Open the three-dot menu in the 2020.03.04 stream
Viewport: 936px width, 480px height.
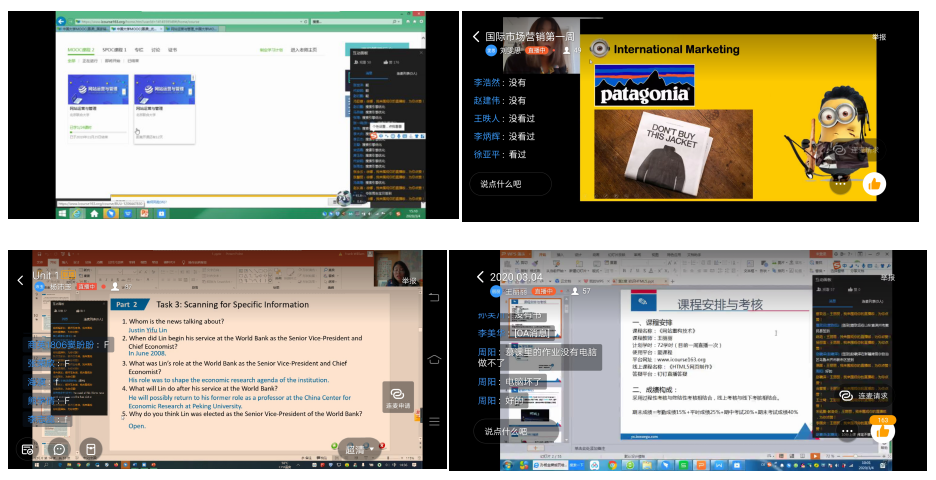pyautogui.click(x=847, y=430)
